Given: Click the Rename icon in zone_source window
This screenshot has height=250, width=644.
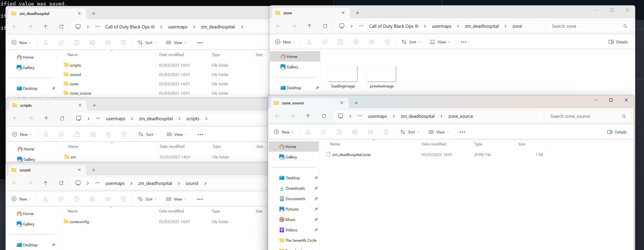Looking at the screenshot, I should (x=355, y=132).
